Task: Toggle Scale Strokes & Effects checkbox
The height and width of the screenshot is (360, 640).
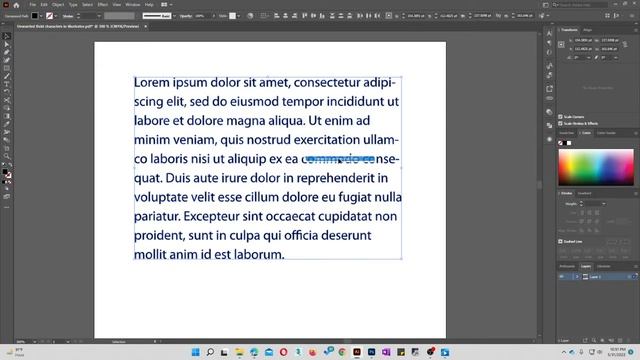Action: (560, 123)
